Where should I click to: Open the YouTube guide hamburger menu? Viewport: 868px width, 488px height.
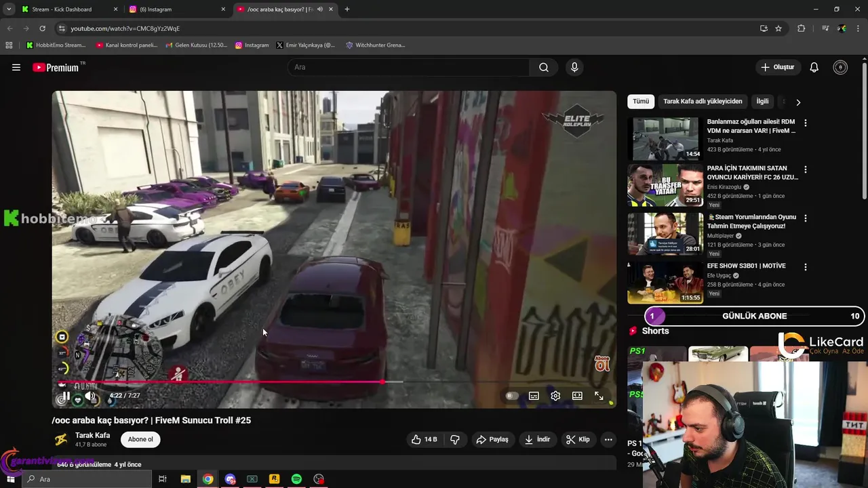[16, 67]
